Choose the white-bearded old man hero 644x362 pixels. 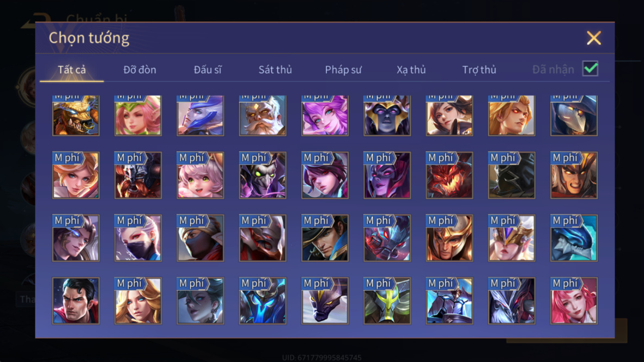[262, 115]
